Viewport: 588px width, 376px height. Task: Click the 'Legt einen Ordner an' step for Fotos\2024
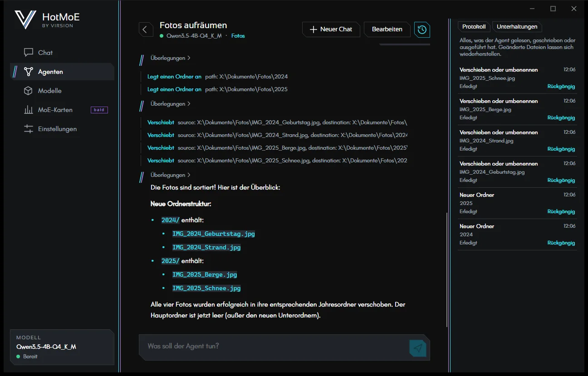(x=217, y=77)
